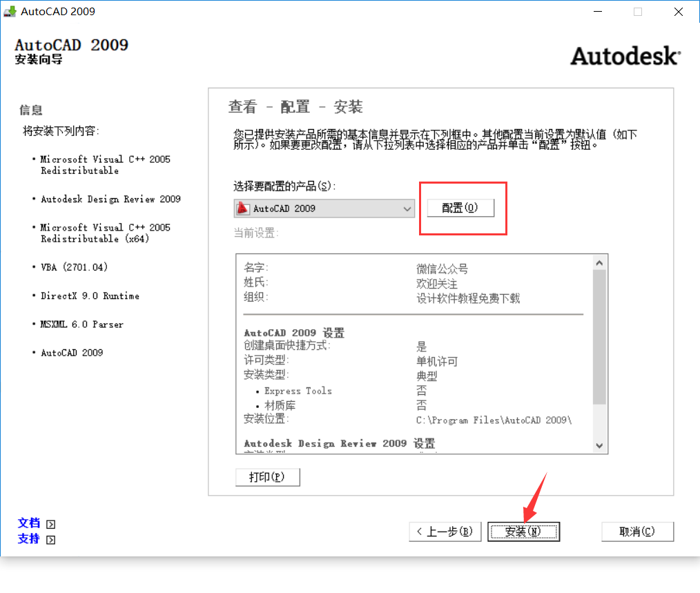Click the arrow icon beside 支持
The width and height of the screenshot is (700, 593).
click(50, 540)
